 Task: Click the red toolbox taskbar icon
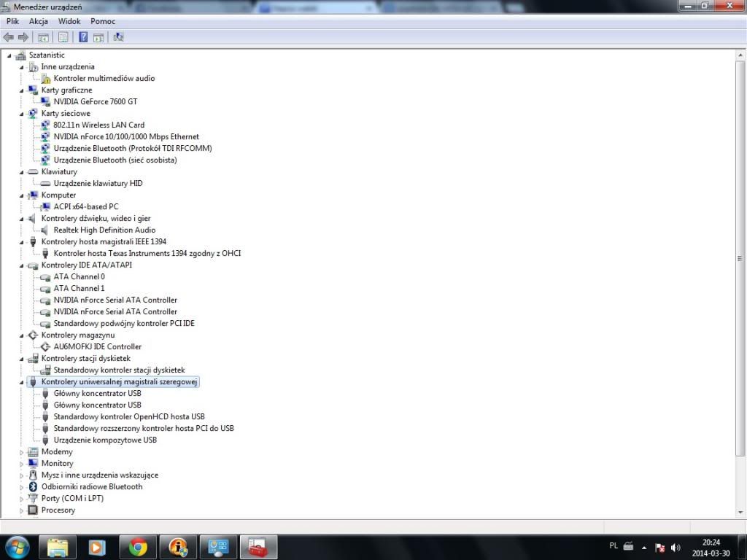click(x=259, y=547)
